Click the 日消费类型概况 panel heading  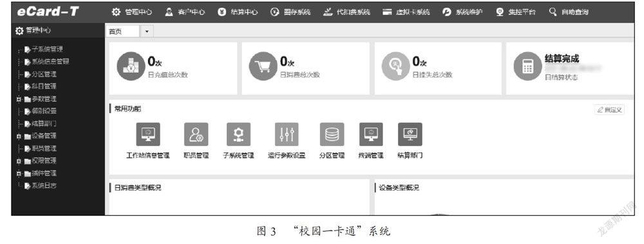coord(138,187)
